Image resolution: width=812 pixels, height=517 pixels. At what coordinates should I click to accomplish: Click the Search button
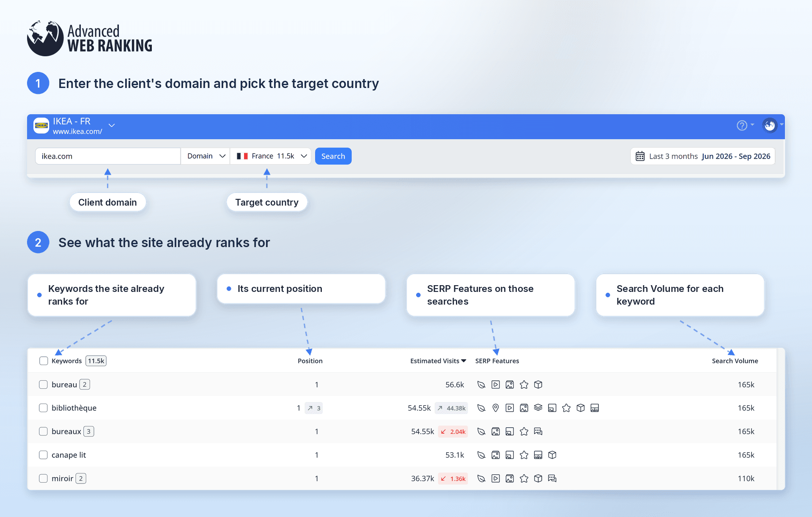point(333,156)
